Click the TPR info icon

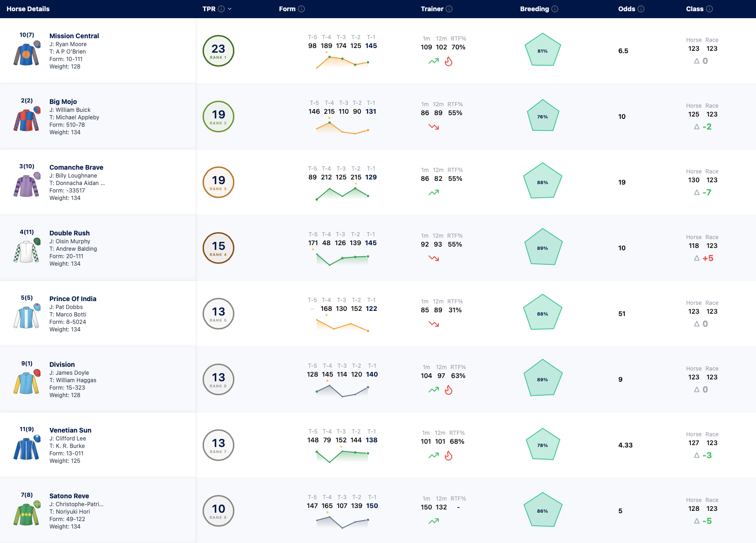coord(221,9)
